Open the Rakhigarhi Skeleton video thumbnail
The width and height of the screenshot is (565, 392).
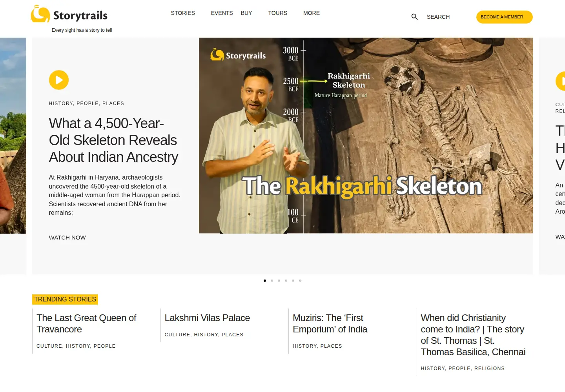366,136
